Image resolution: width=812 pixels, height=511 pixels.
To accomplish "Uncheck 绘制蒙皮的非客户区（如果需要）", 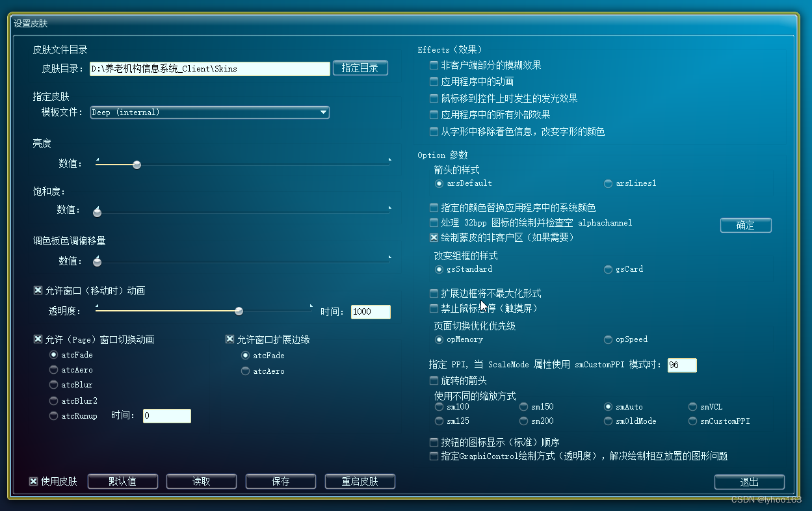I will click(434, 237).
